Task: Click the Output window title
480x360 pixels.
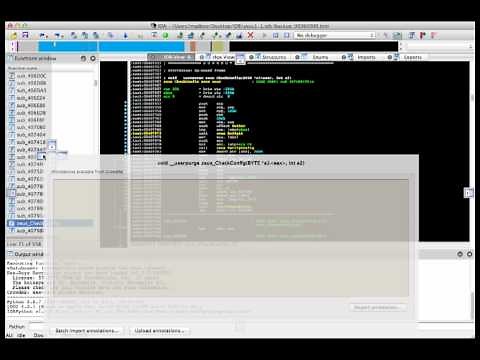Action: 29,254
